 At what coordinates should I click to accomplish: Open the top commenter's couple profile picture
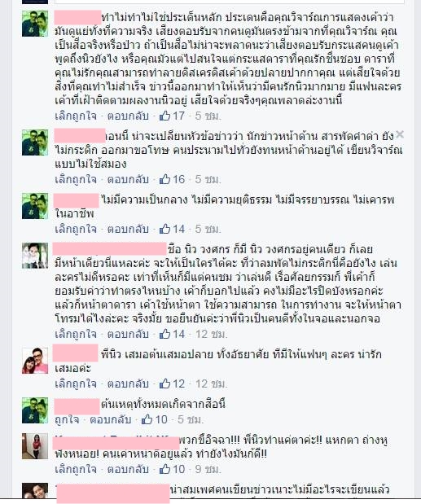click(35, 24)
